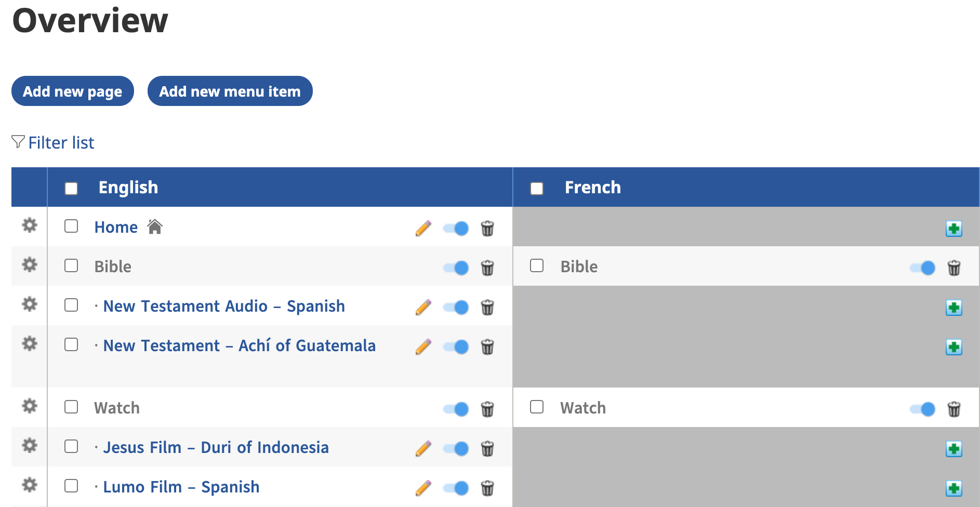
Task: Expand the Filter list option
Action: [54, 143]
